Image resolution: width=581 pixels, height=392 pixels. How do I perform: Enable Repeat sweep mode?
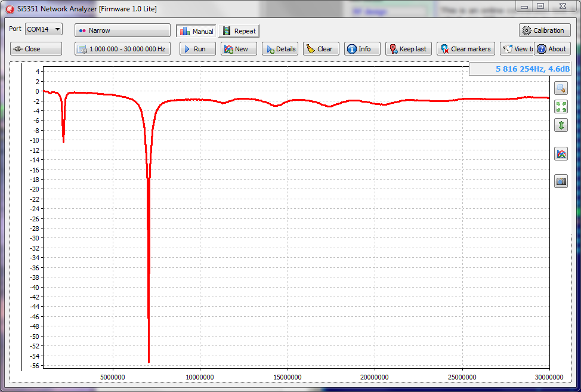coord(239,31)
